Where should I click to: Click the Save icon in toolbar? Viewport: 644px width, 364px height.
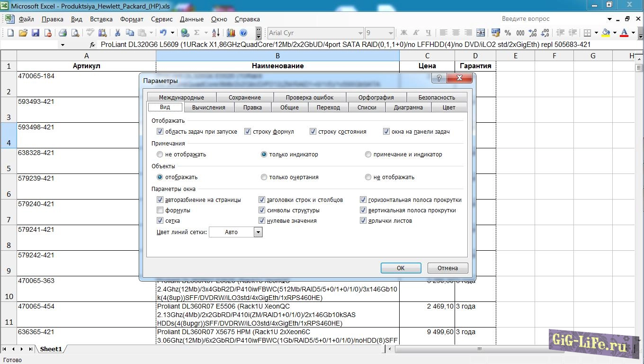point(36,33)
